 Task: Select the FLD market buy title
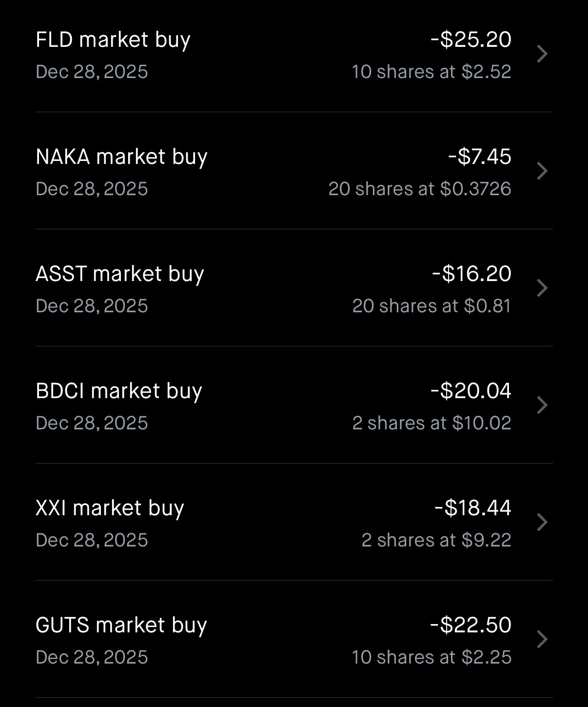[113, 40]
